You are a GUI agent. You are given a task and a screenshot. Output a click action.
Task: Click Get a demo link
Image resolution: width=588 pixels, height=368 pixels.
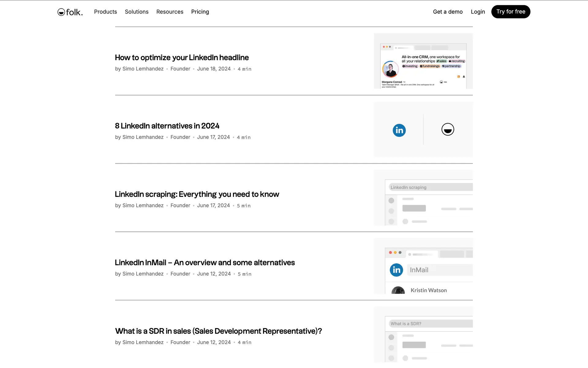pos(447,12)
